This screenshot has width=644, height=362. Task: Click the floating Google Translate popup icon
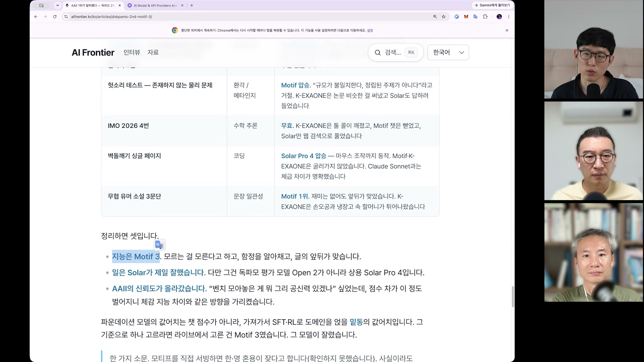[160, 245]
